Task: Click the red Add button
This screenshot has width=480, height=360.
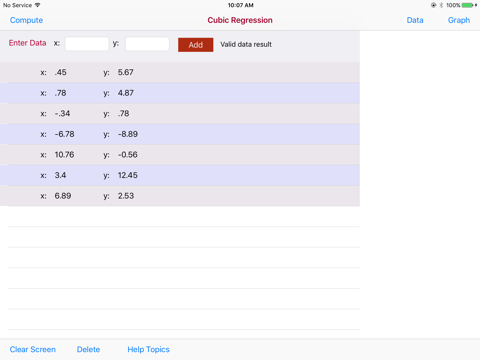Action: point(196,45)
